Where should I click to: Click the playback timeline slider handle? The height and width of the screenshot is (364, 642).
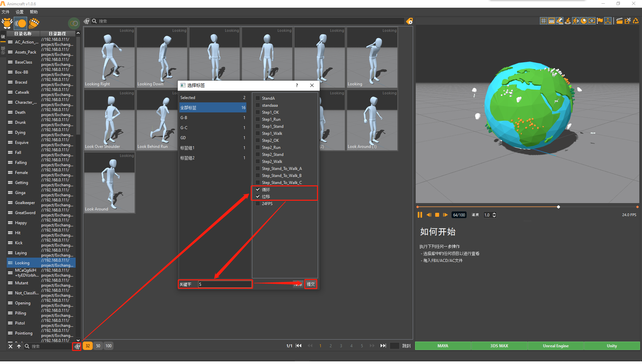(x=558, y=207)
